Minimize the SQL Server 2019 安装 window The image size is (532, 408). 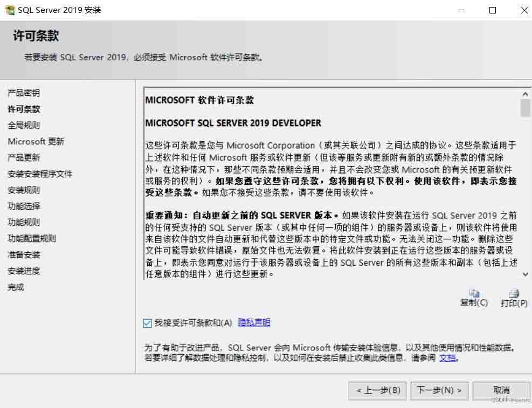point(461,10)
